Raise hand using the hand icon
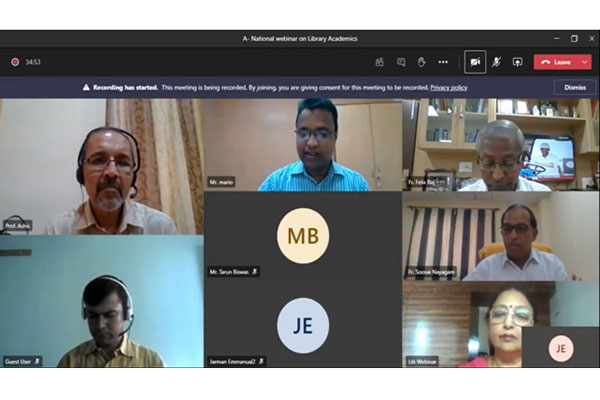 (421, 62)
